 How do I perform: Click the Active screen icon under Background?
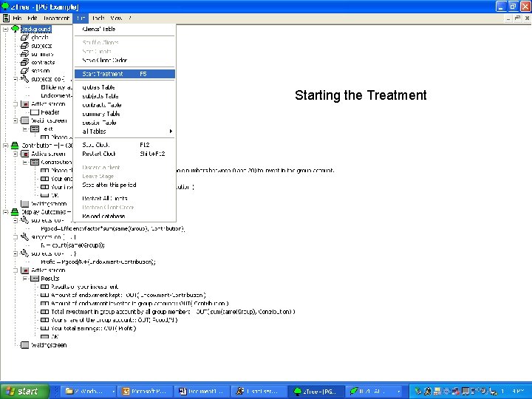(x=24, y=104)
